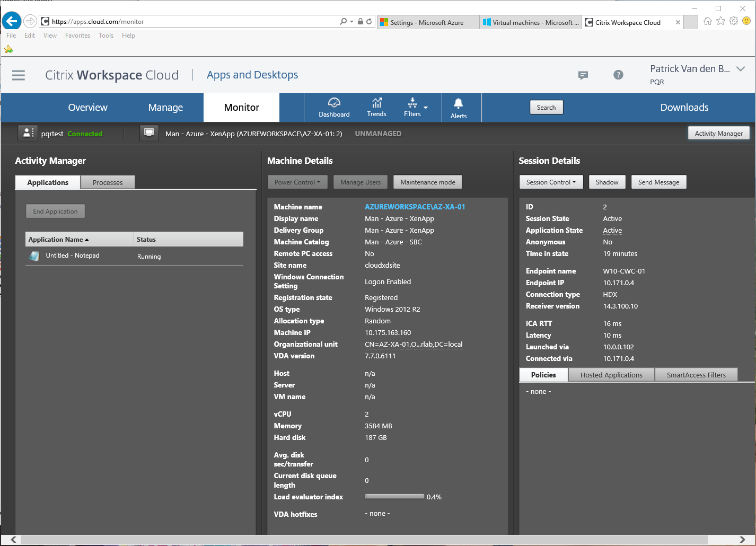
Task: Sort by Application Name column
Action: [79, 239]
